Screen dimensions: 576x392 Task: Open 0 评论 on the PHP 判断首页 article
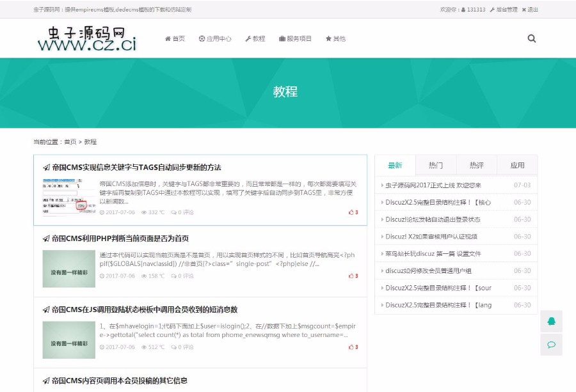click(x=185, y=276)
